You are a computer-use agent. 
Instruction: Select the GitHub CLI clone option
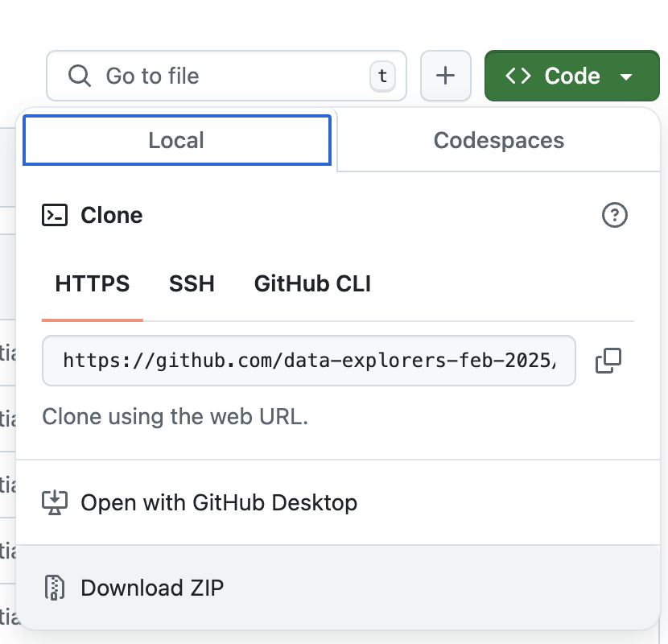tap(312, 284)
